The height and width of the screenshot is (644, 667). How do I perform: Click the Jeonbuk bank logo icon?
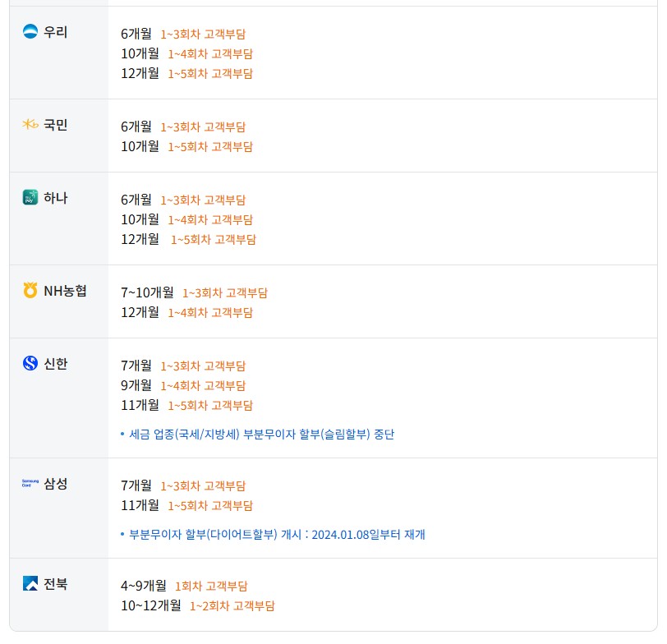(30, 584)
